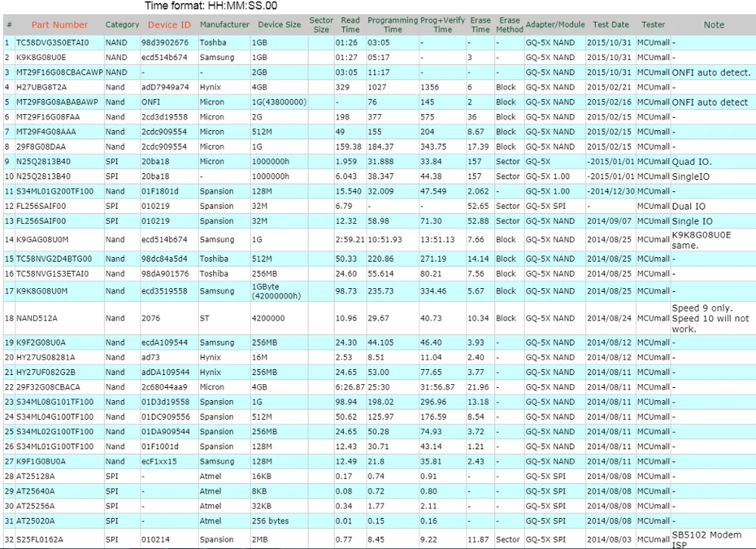Sort by the Device ID column header

coord(169,25)
